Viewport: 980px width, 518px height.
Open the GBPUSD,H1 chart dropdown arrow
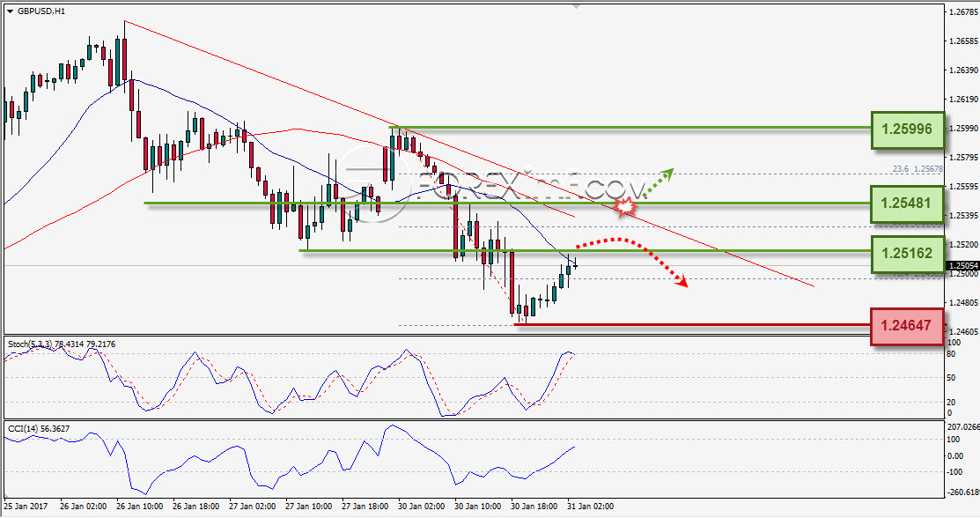[10, 11]
